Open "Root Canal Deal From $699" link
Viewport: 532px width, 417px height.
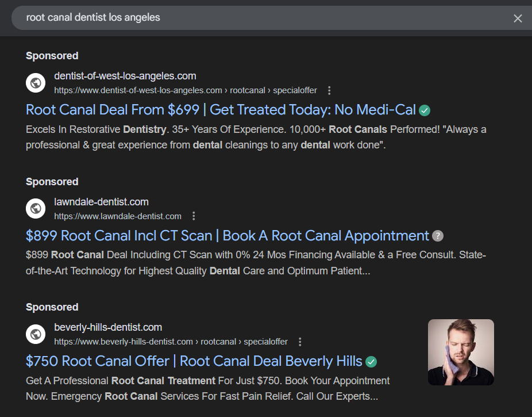tap(221, 109)
